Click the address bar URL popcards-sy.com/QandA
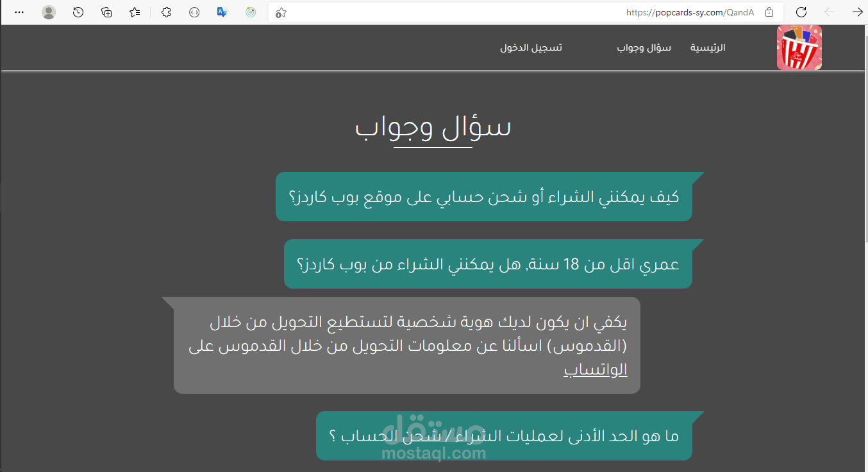Image resolution: width=868 pixels, height=472 pixels. pos(690,12)
